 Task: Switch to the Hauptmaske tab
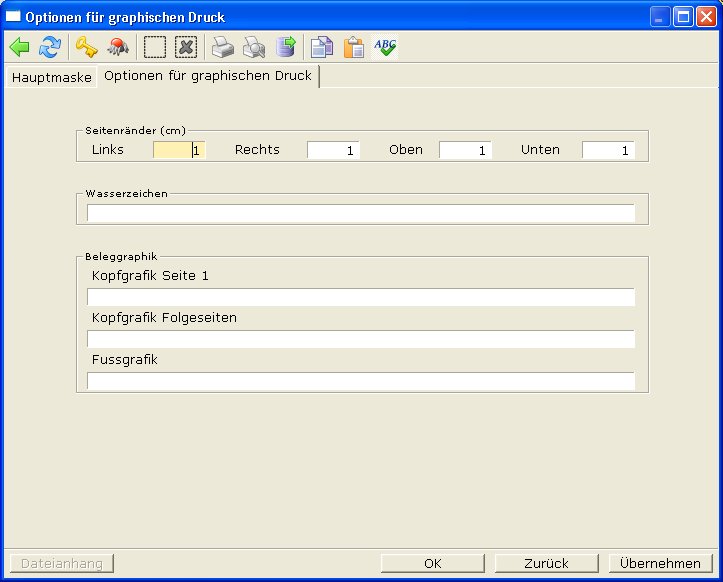pos(51,77)
